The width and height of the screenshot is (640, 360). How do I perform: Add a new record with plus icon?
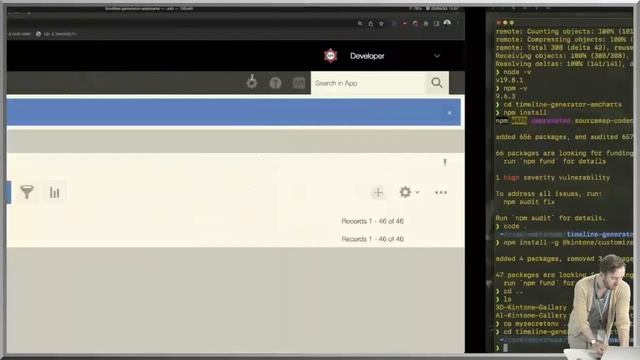tap(378, 192)
